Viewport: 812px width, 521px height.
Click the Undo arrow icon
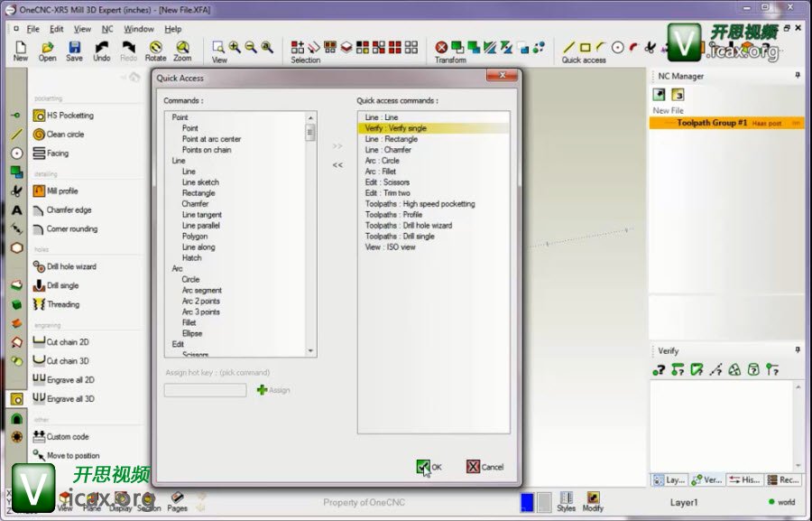tap(102, 47)
